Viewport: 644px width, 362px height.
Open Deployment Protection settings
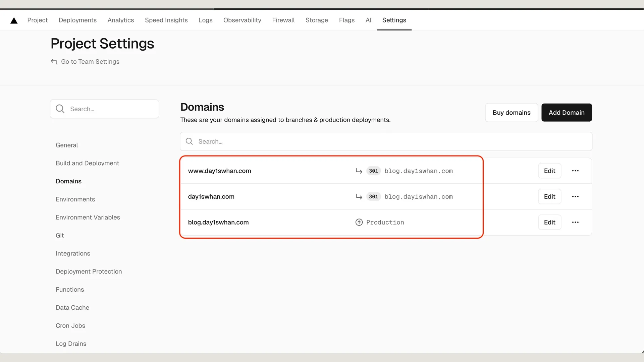pyautogui.click(x=89, y=271)
